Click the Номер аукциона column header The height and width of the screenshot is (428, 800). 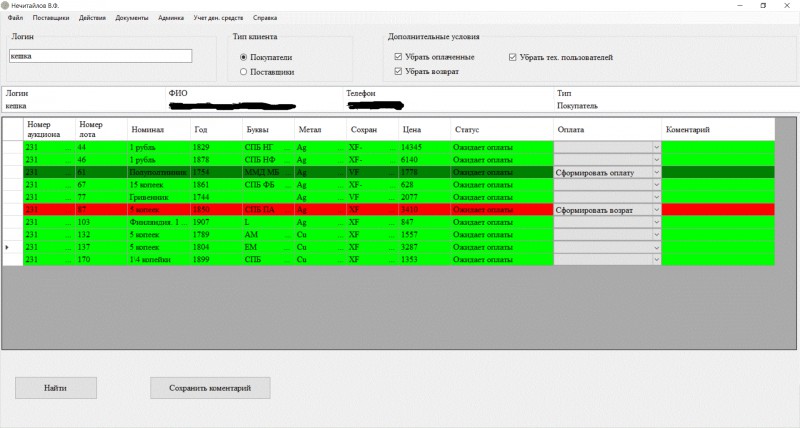point(49,130)
